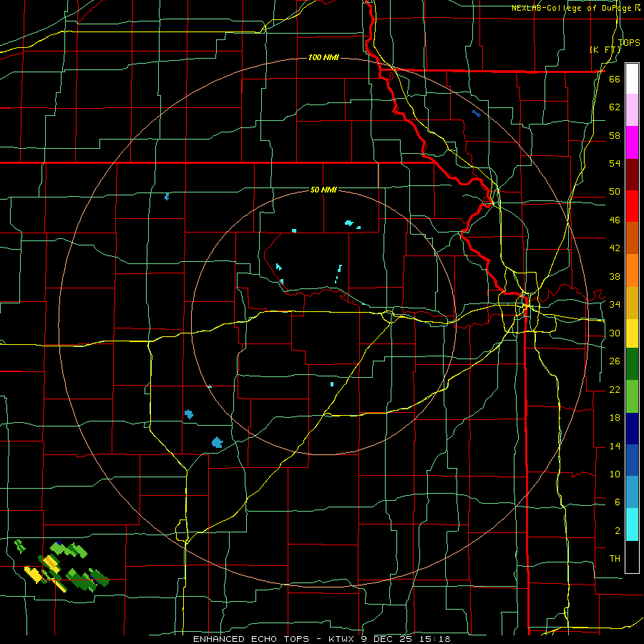Click the legend value "46"
644x644 pixels.
(x=615, y=220)
